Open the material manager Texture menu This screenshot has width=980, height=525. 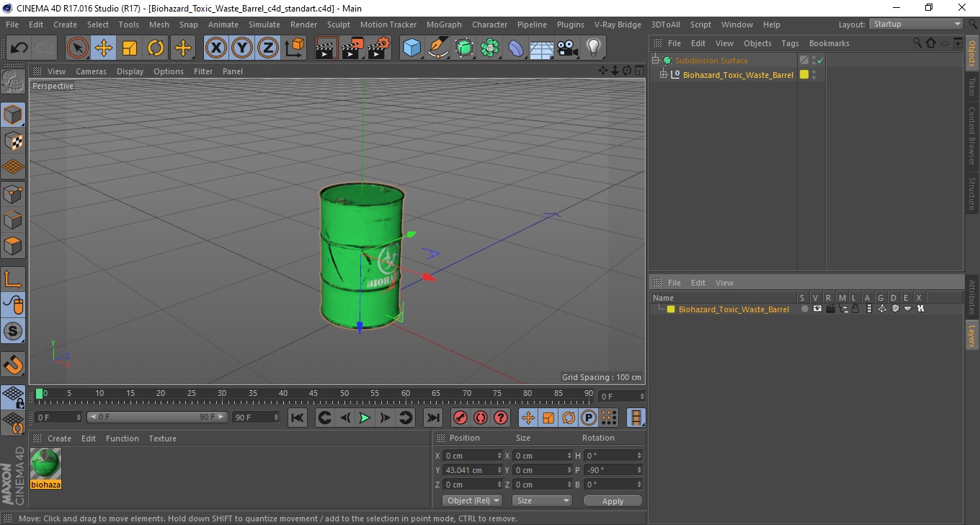[162, 438]
